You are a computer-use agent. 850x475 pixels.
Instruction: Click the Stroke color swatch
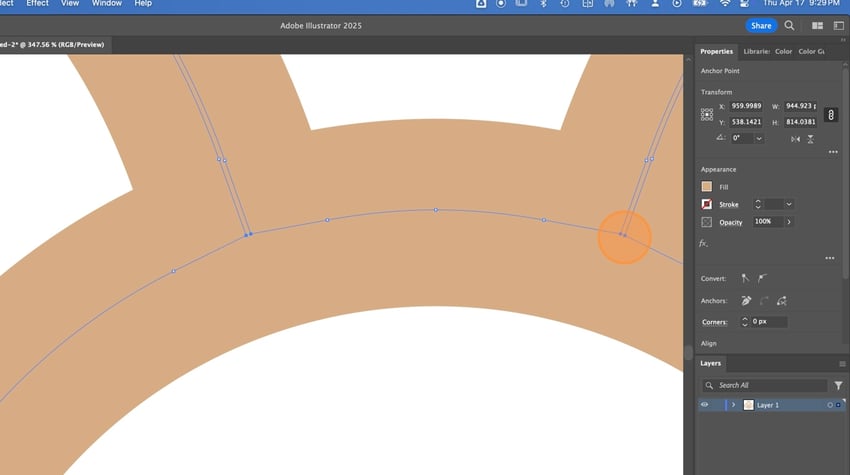[706, 204]
